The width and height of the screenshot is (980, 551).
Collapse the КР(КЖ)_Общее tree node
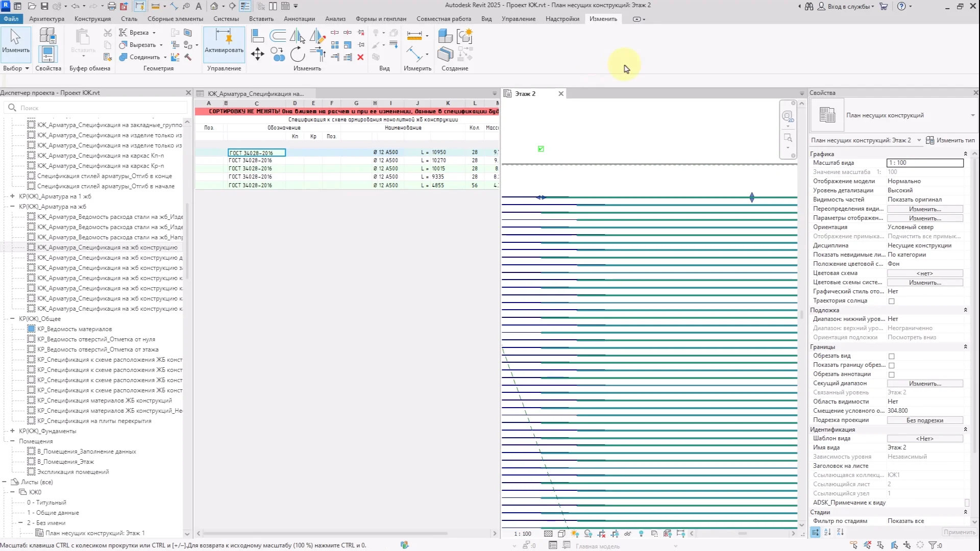tap(12, 319)
